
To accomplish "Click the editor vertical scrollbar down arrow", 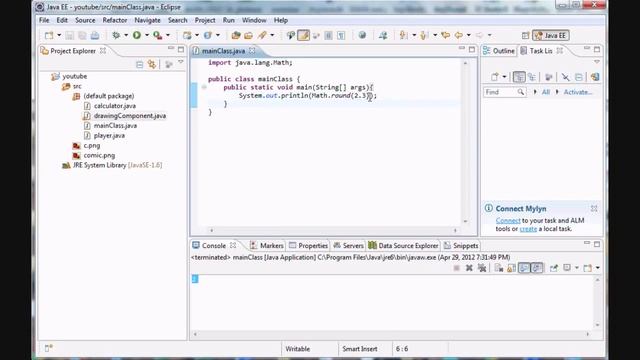I will click(x=465, y=221).
